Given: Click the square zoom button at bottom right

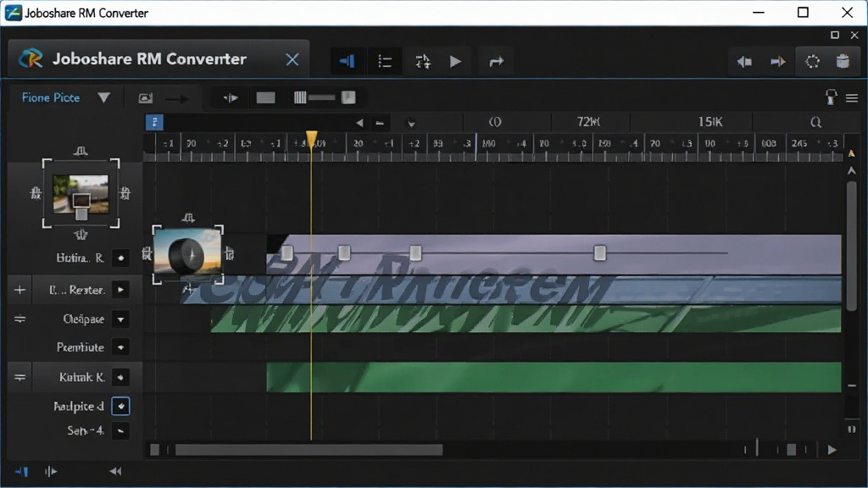Looking at the screenshot, I should coord(792,450).
